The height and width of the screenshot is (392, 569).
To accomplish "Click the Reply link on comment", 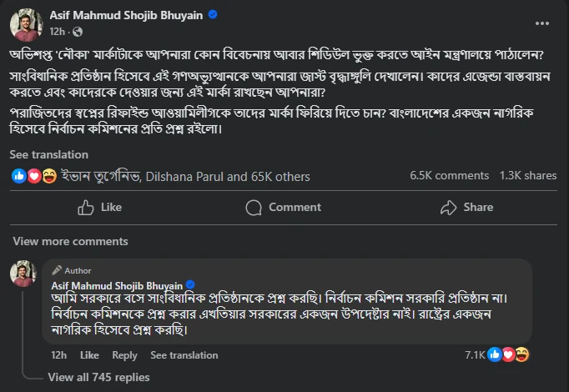I will [124, 354].
